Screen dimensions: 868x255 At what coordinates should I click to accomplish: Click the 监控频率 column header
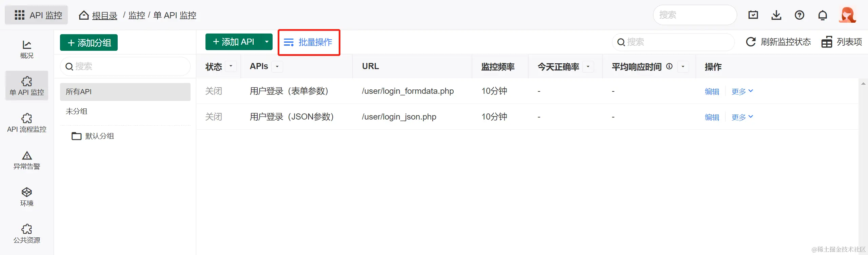click(498, 67)
